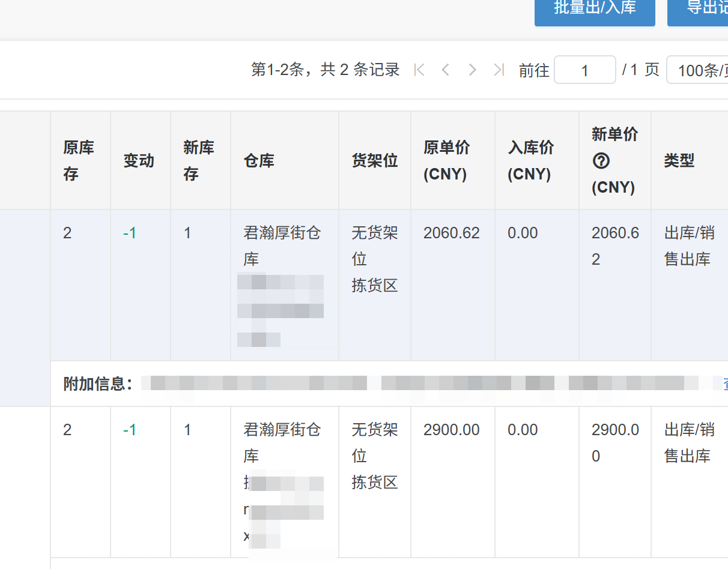Jump to the first page of records

tap(419, 70)
